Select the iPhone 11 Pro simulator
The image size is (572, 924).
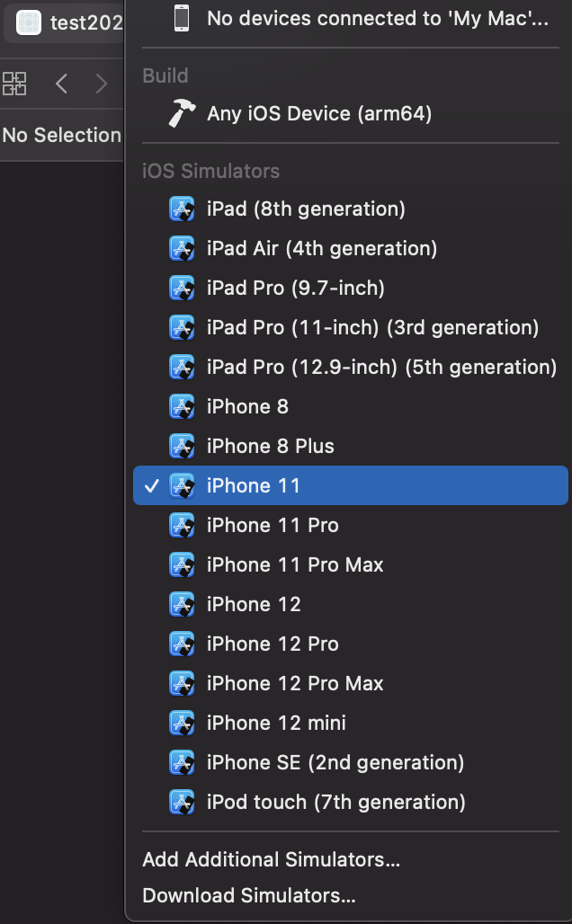tap(273, 525)
